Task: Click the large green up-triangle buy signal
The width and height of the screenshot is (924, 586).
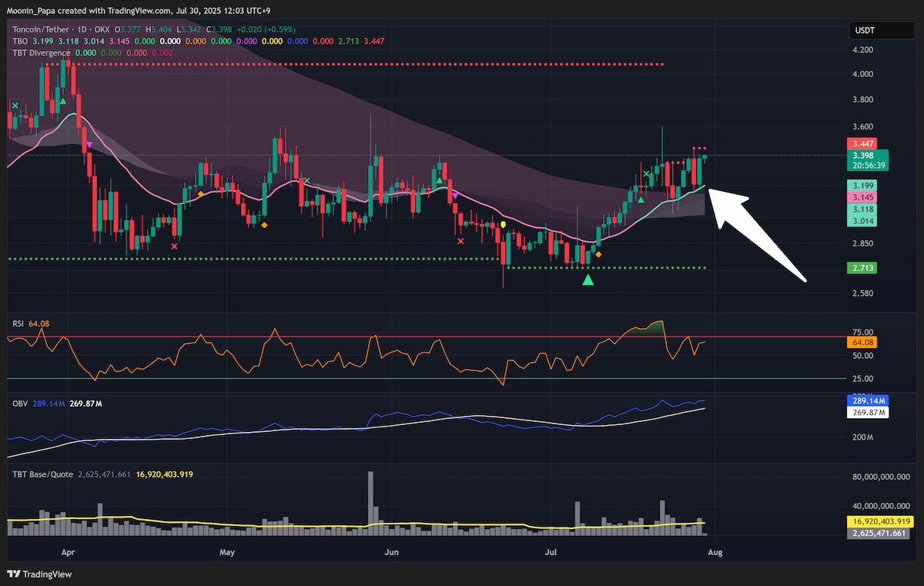Action: pos(588,280)
